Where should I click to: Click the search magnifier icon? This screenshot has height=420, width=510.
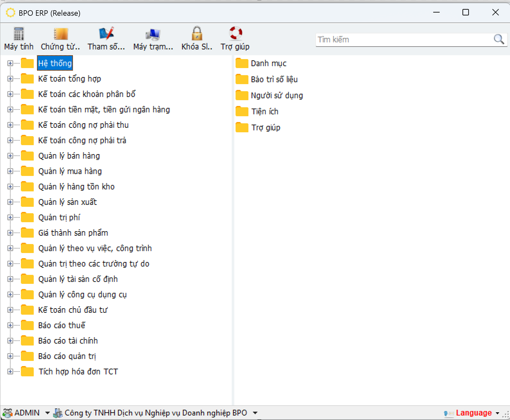coord(498,39)
